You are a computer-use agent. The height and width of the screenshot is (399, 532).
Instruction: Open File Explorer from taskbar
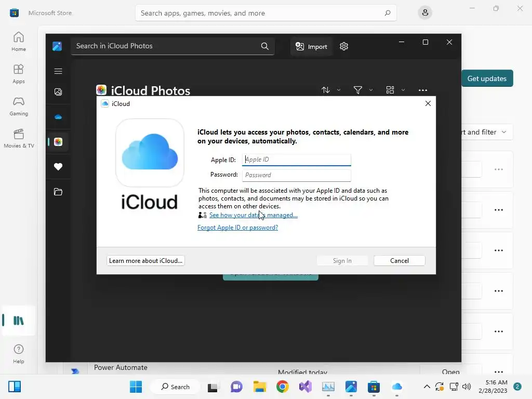[260, 387]
